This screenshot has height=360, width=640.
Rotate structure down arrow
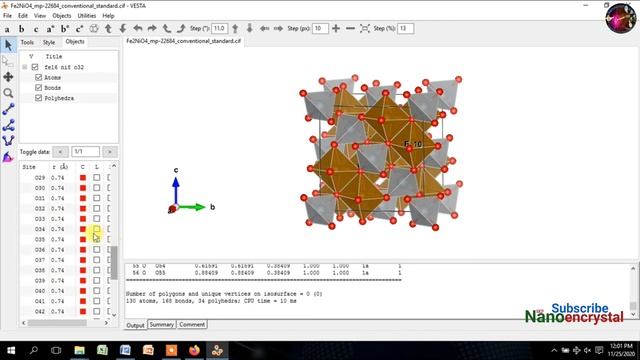click(x=123, y=29)
